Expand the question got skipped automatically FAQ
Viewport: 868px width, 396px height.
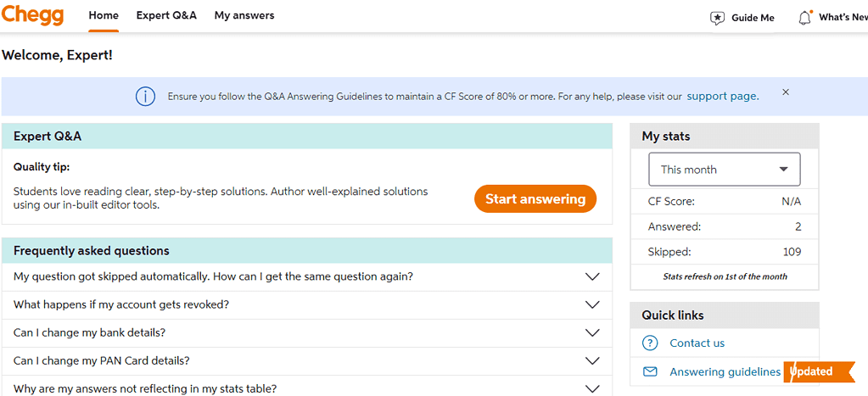point(306,276)
